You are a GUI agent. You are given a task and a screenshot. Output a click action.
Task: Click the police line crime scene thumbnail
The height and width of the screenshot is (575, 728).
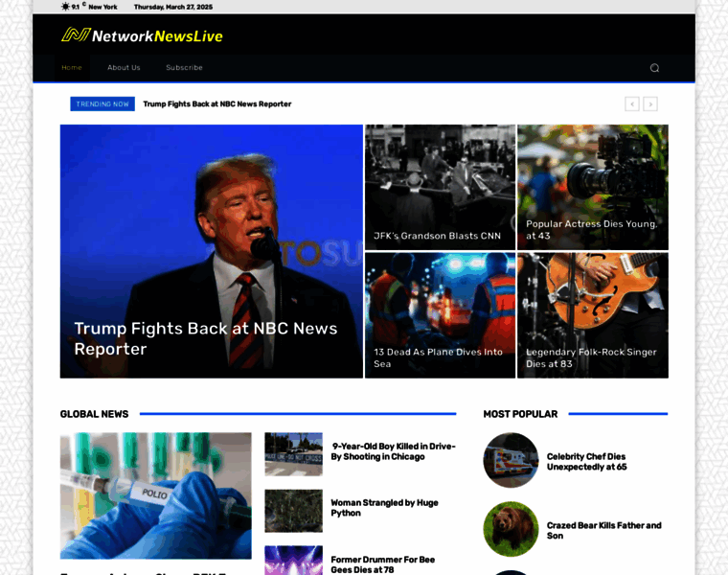(293, 454)
